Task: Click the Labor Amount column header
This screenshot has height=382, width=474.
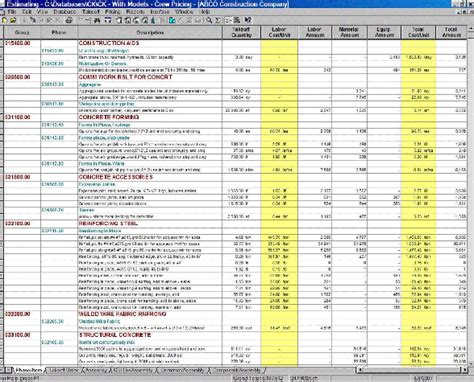Action: [x=315, y=32]
